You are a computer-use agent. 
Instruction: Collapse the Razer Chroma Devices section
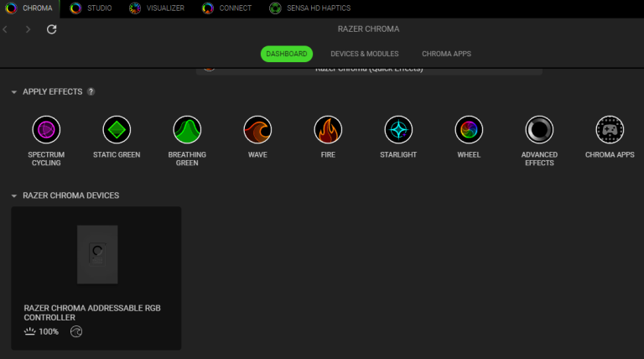14,195
